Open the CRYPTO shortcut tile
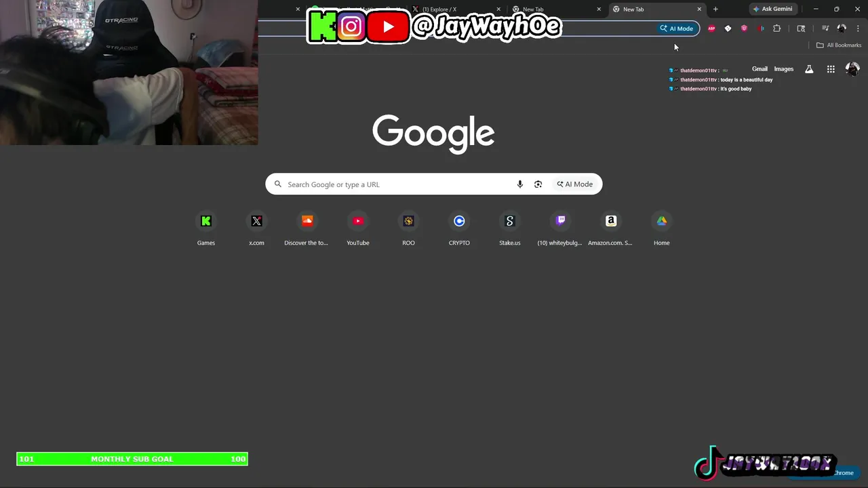This screenshot has width=868, height=488. 459,229
